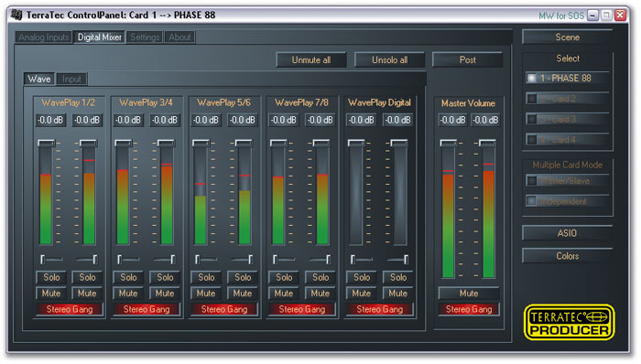Click WavePlay 1/2 left dB value field
The width and height of the screenshot is (641, 364).
50,120
